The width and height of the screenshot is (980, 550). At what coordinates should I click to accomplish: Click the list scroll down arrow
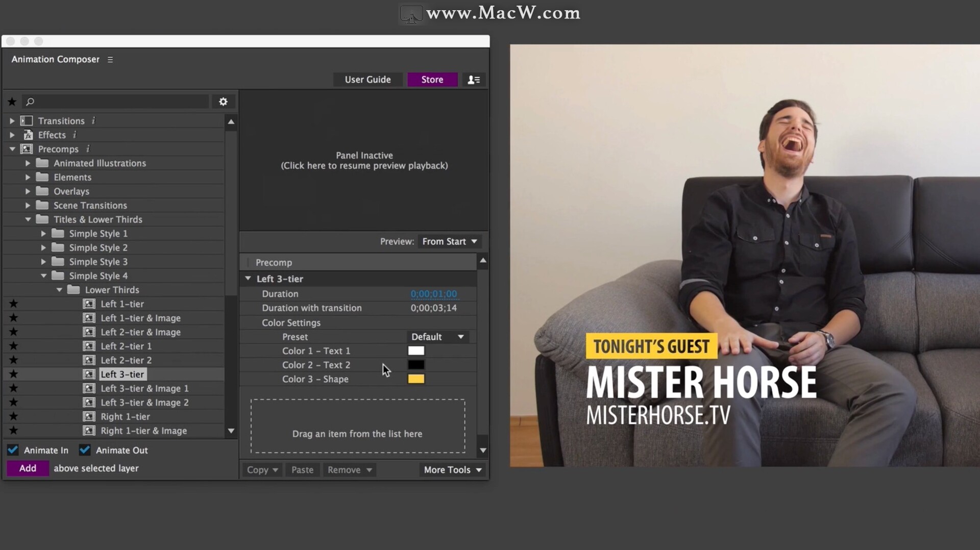(x=231, y=431)
